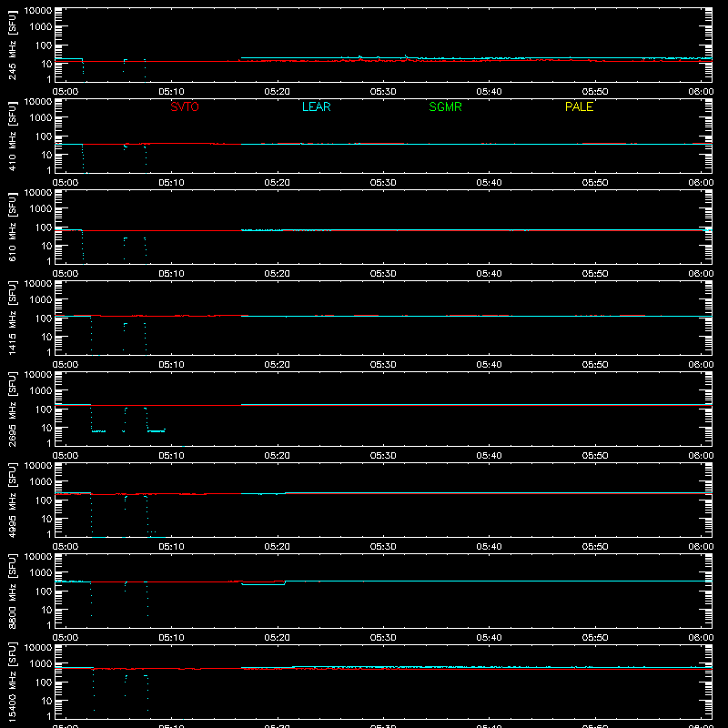Click the 100 tick label on 610 MHz axis
Image resolution: width=728 pixels, height=728 pixels.
(x=43, y=227)
